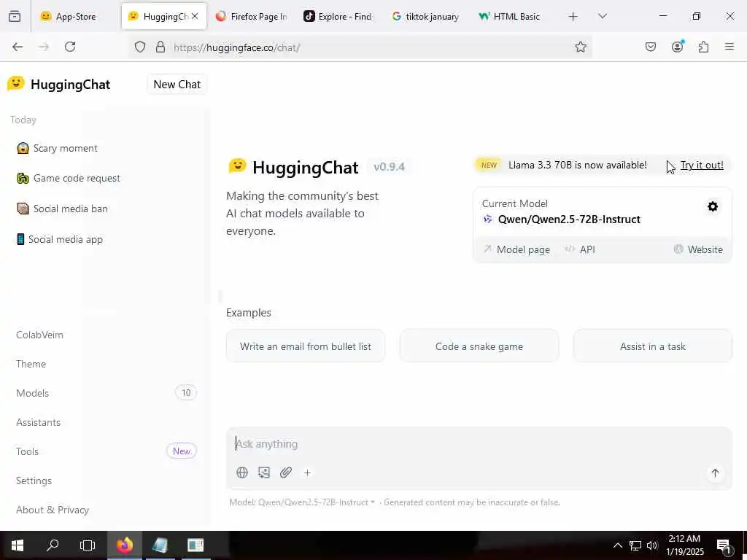Switch to App-Store tab

tap(76, 16)
